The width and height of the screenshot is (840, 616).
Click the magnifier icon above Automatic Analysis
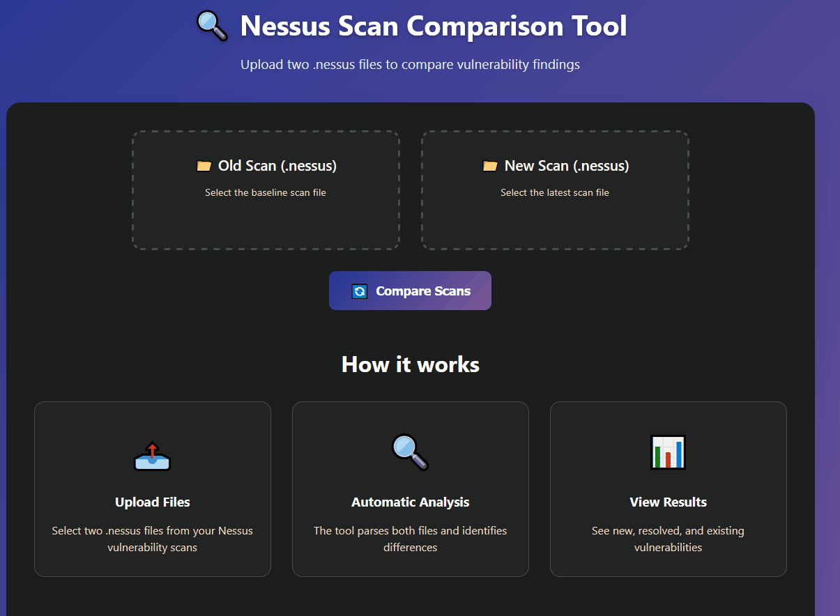click(410, 452)
